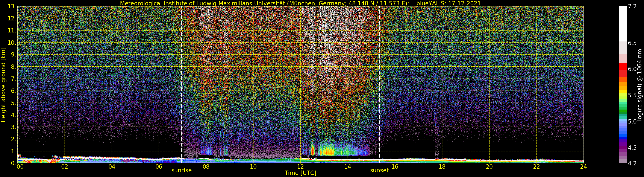Click the time axis tick label 22
This screenshot has width=644, height=177.
[x=536, y=166]
